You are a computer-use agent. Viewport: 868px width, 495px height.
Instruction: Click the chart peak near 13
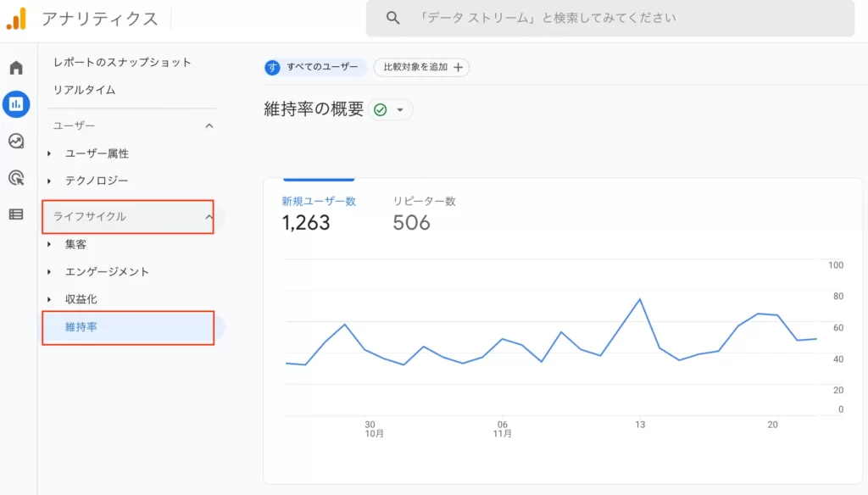tap(640, 299)
